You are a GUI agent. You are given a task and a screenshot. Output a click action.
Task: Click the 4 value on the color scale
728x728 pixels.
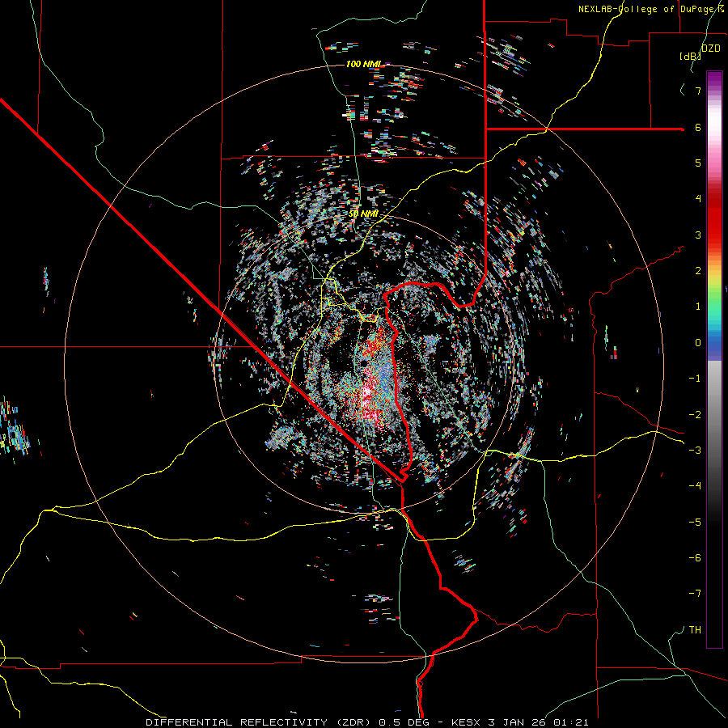point(698,199)
